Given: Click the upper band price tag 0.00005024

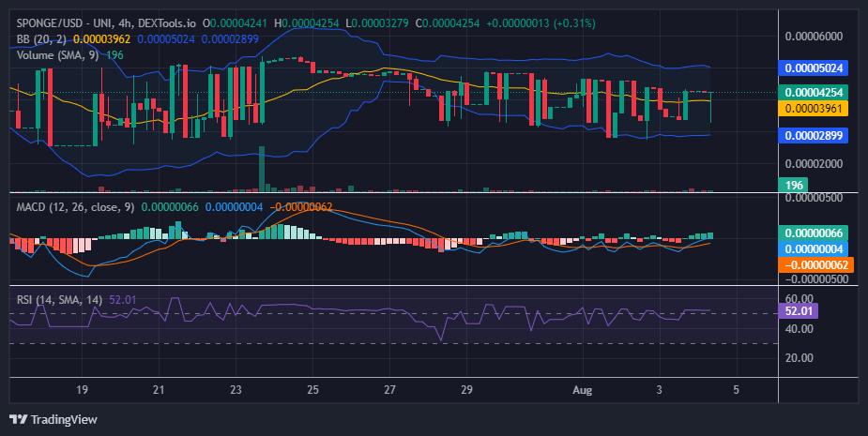Looking at the screenshot, I should [x=814, y=68].
